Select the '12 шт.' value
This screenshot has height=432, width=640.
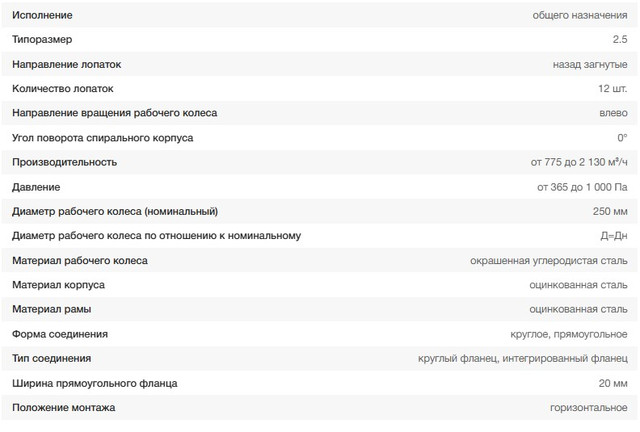pos(612,88)
